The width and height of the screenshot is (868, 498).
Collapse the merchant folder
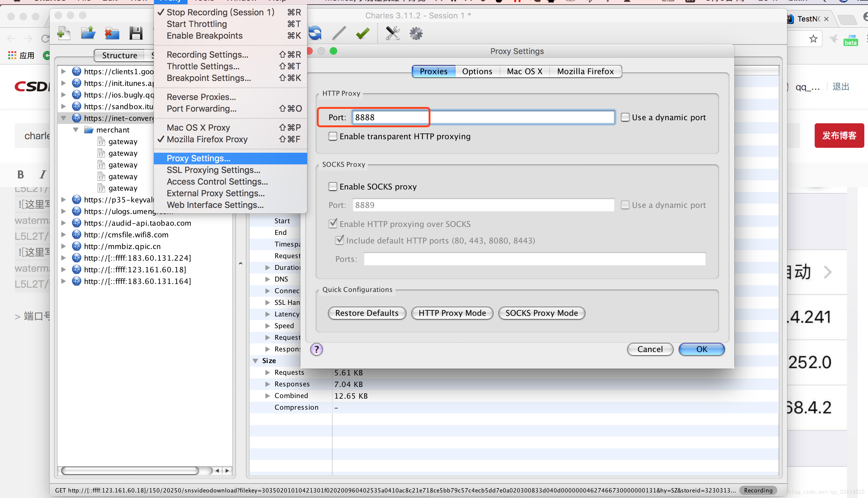[76, 130]
